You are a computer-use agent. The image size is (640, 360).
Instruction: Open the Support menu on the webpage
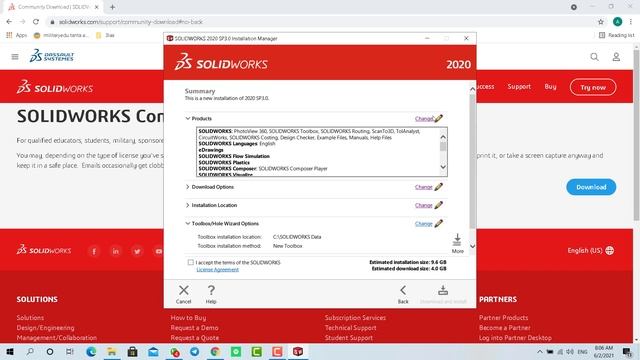519,87
